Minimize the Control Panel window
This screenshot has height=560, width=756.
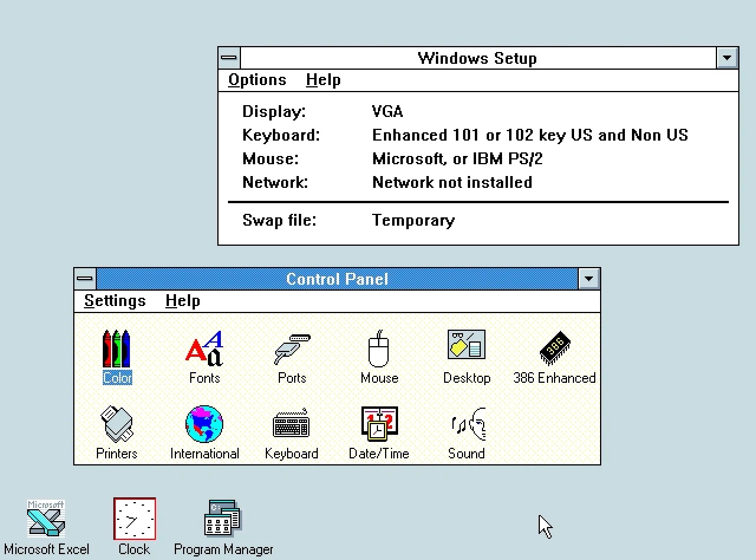pos(589,279)
